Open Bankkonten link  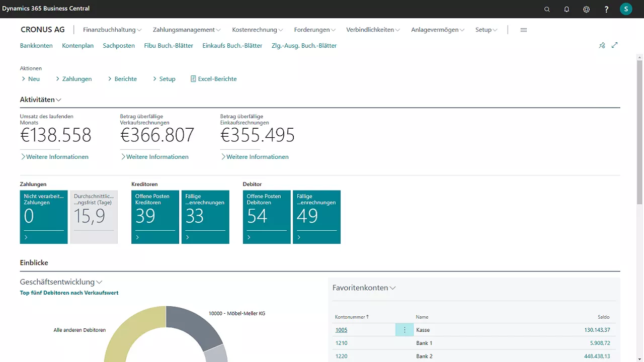(36, 45)
